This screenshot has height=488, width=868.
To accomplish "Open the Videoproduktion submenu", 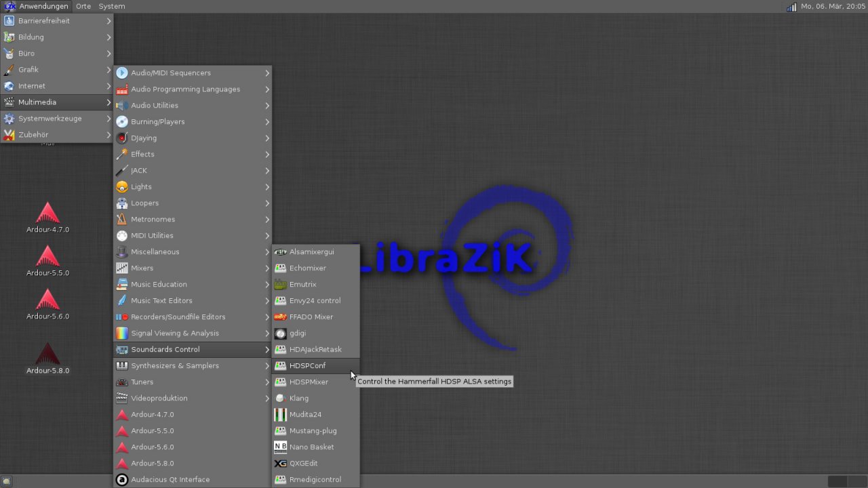I will (x=193, y=398).
